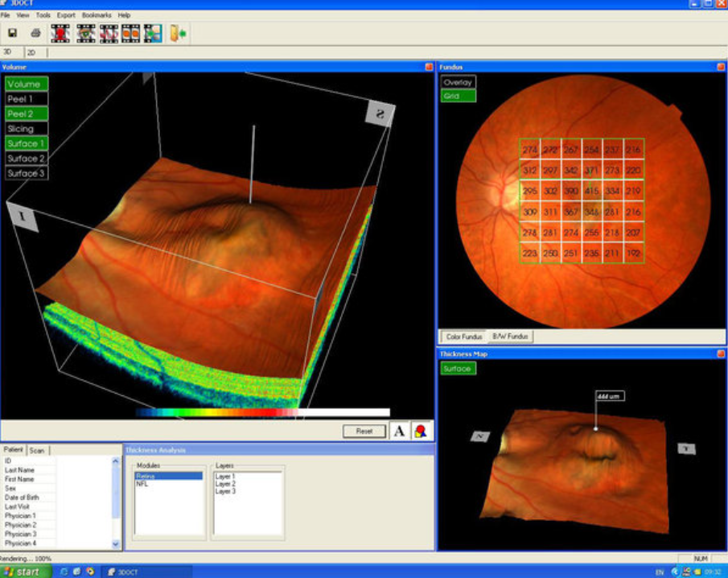Click the thickness measurement label in Thickness Map
The height and width of the screenshot is (578, 728).
pyautogui.click(x=610, y=396)
